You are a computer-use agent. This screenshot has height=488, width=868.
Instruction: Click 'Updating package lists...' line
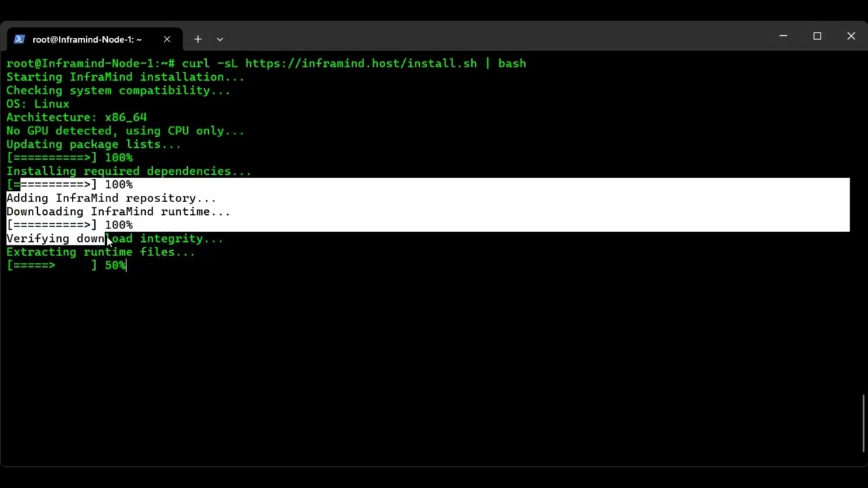click(94, 144)
